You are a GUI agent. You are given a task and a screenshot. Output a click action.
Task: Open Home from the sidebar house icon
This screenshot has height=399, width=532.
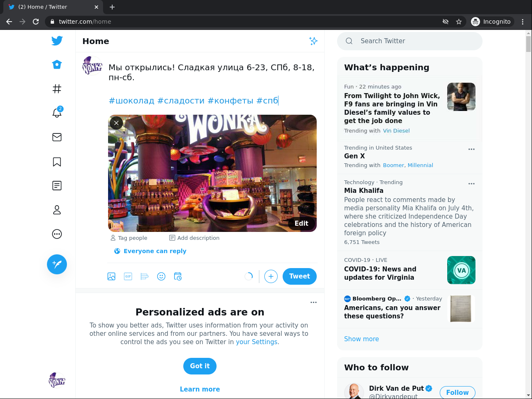click(57, 64)
